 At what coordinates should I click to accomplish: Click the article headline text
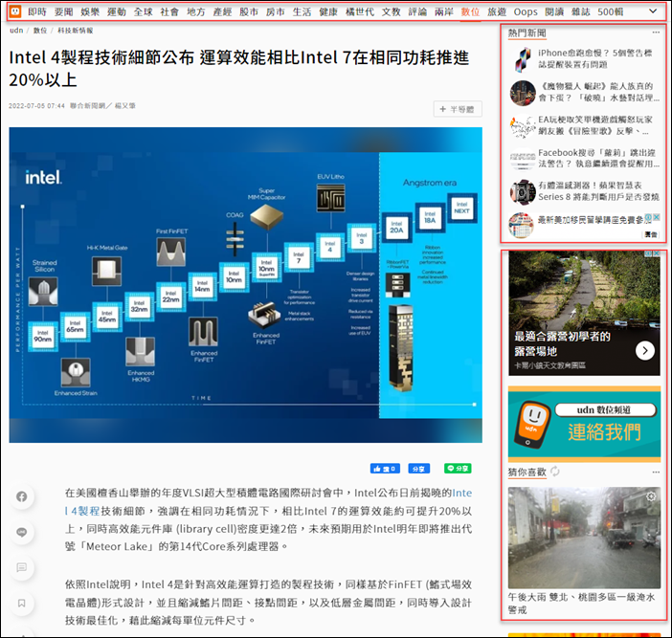coord(239,69)
